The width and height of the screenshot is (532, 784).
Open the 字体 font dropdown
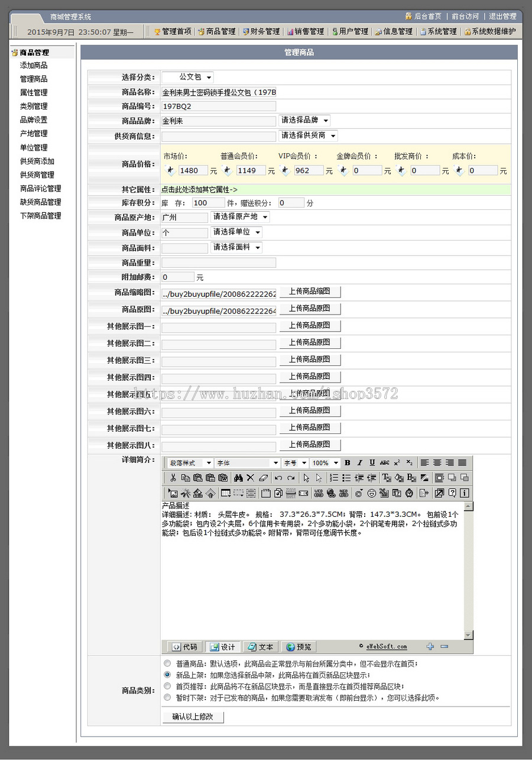coord(248,463)
